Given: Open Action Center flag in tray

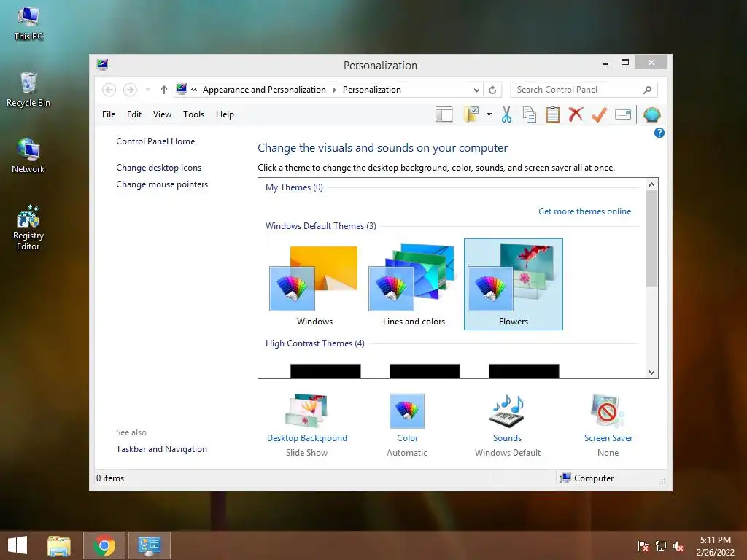Looking at the screenshot, I should [x=643, y=546].
